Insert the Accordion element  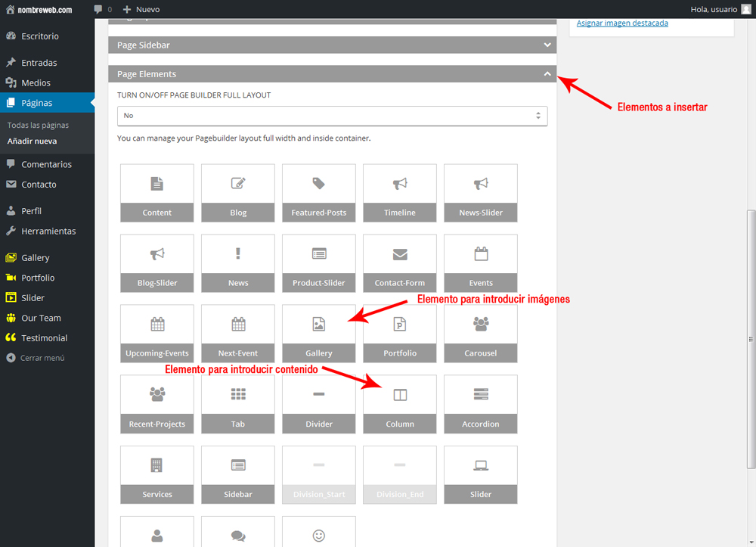pos(480,404)
